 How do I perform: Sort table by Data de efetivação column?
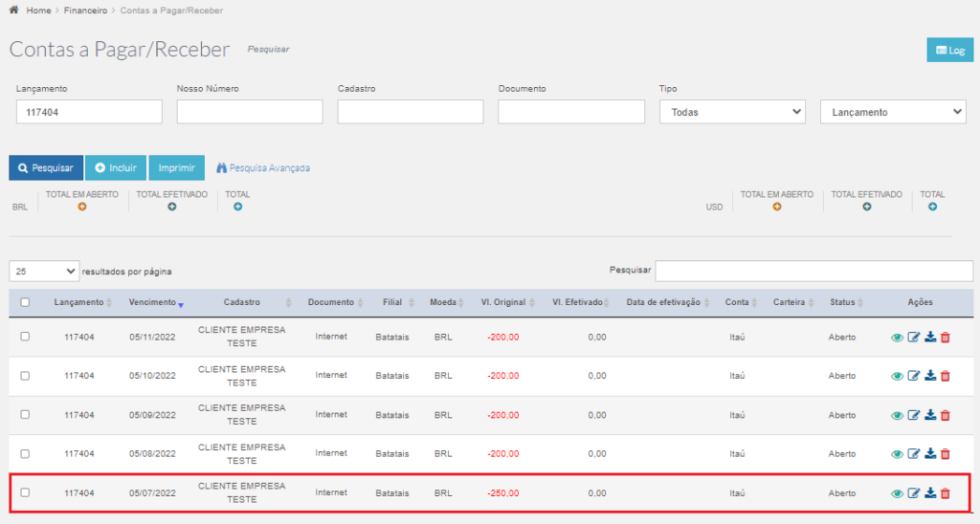coord(666,302)
